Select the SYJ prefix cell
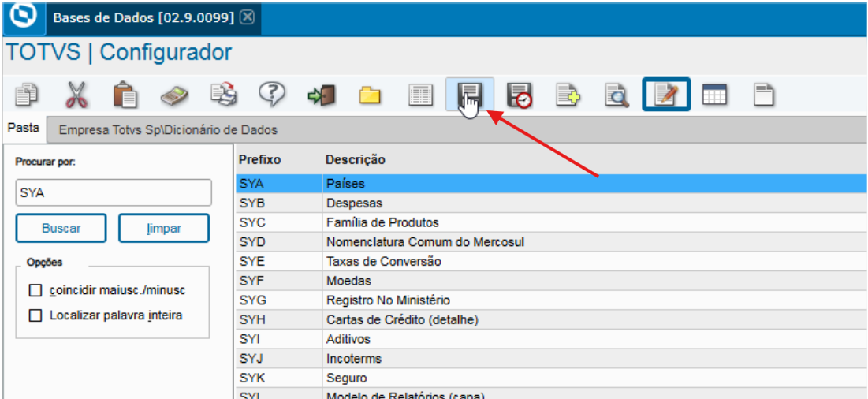The image size is (868, 399). pos(279,358)
